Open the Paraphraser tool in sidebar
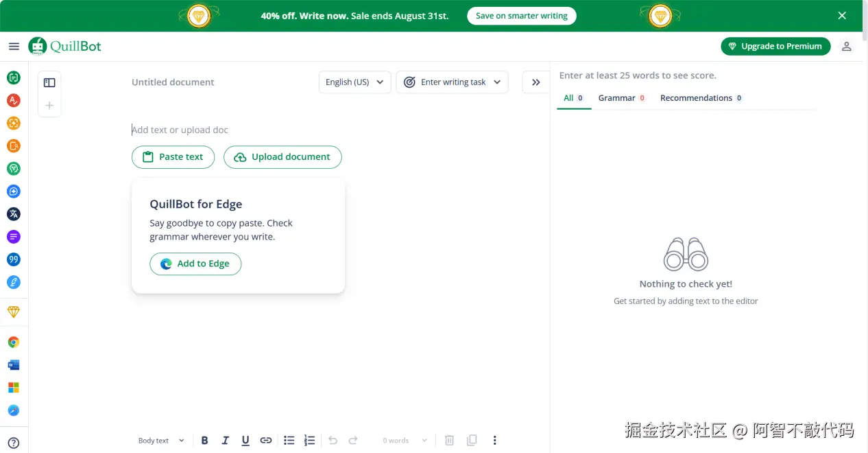 click(x=14, y=78)
